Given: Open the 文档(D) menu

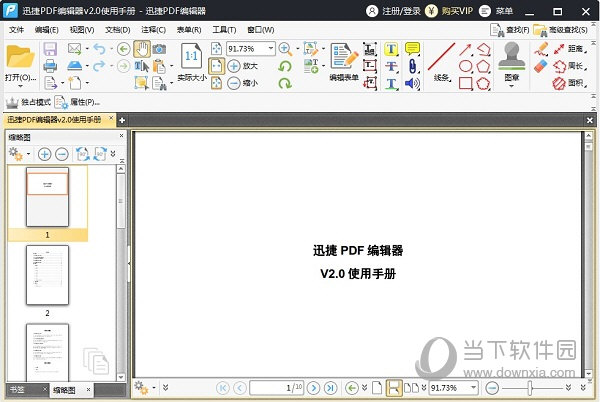Looking at the screenshot, I should (117, 29).
